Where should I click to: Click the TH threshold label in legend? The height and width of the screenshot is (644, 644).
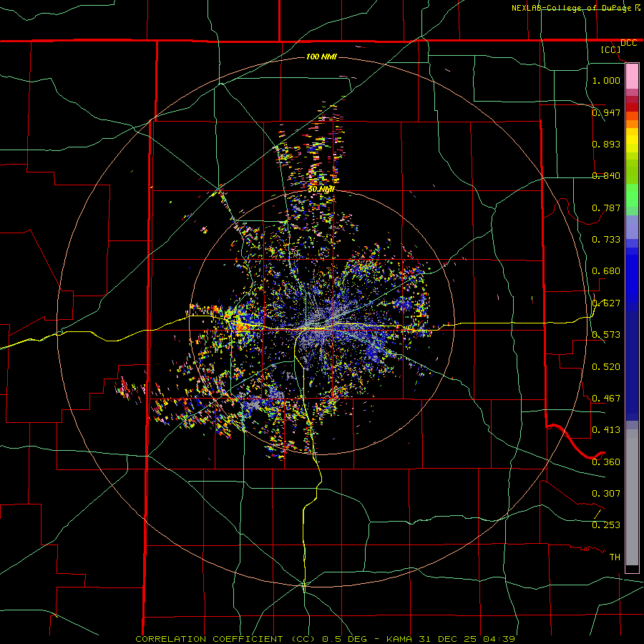[x=615, y=557]
